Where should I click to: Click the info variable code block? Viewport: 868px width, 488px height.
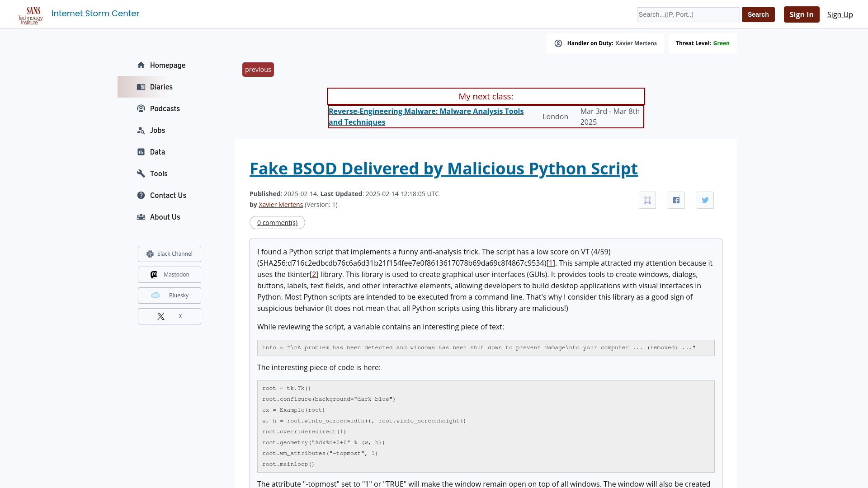pyautogui.click(x=486, y=348)
